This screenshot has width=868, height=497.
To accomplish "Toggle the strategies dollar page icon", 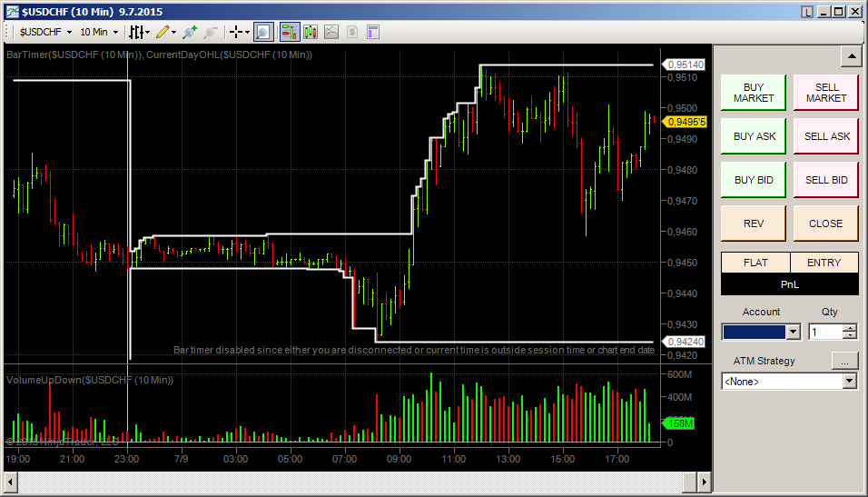I will tap(352, 32).
